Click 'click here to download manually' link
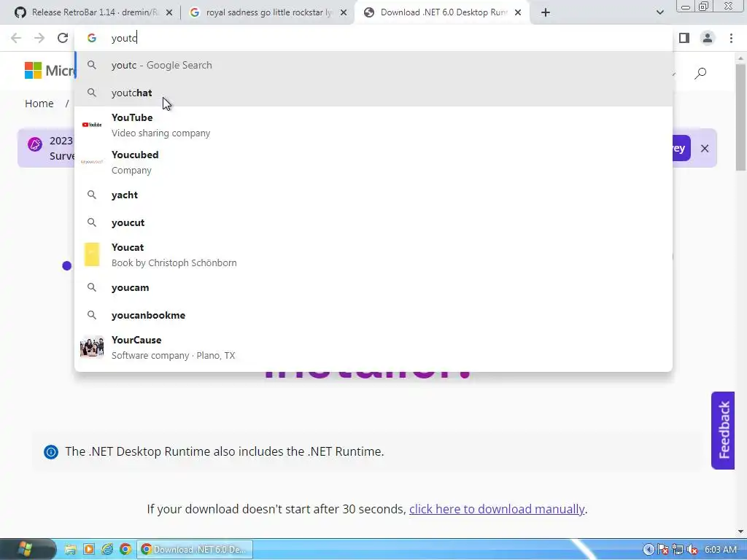 [x=496, y=508]
